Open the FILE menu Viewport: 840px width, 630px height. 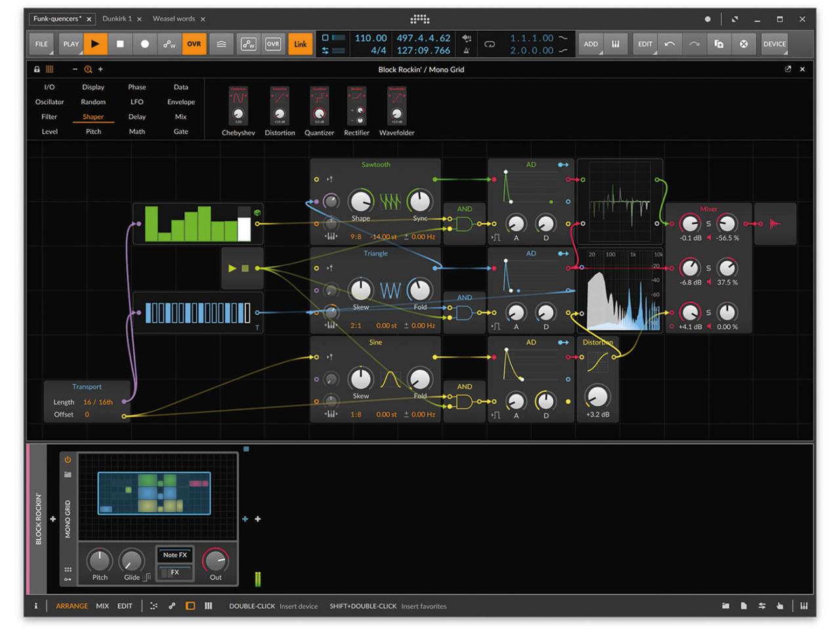pyautogui.click(x=41, y=44)
